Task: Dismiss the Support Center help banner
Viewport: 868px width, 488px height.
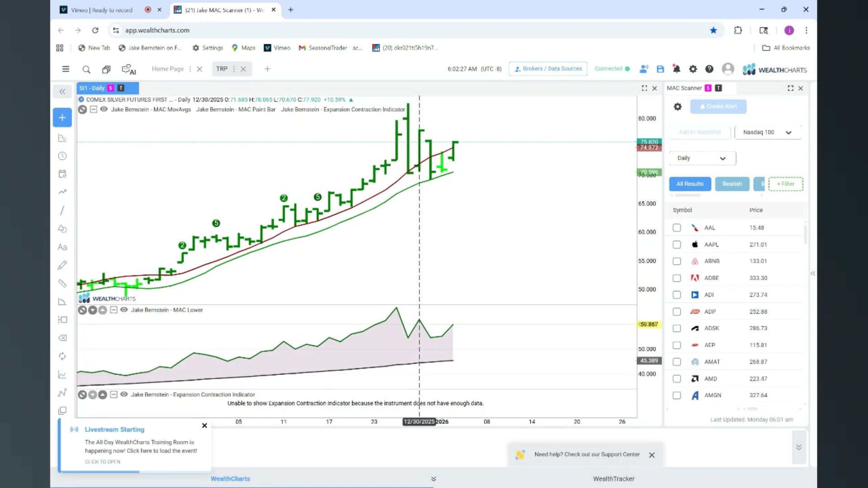Action: point(651,455)
